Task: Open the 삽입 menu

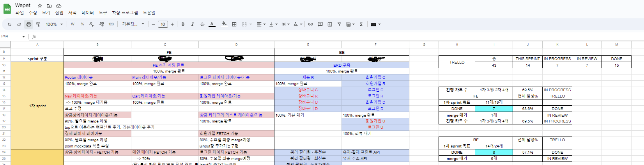Action: pyautogui.click(x=59, y=13)
